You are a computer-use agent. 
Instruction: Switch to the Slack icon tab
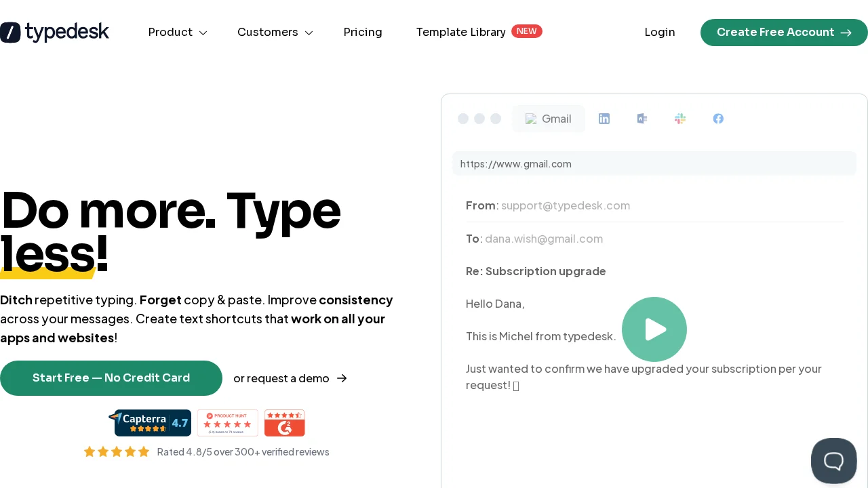coord(680,119)
